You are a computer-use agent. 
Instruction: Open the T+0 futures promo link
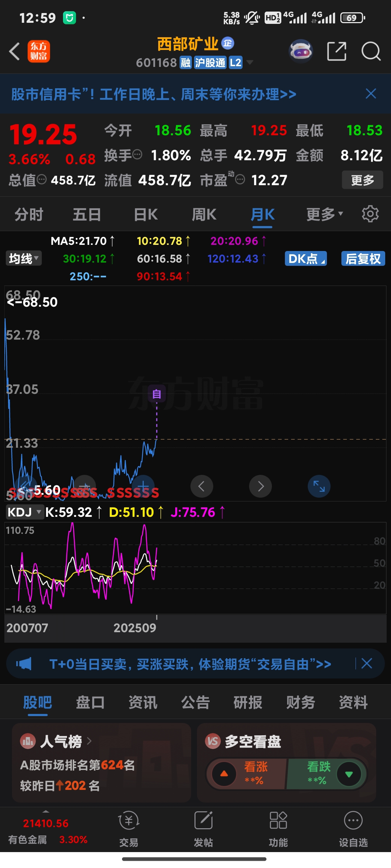tap(190, 664)
